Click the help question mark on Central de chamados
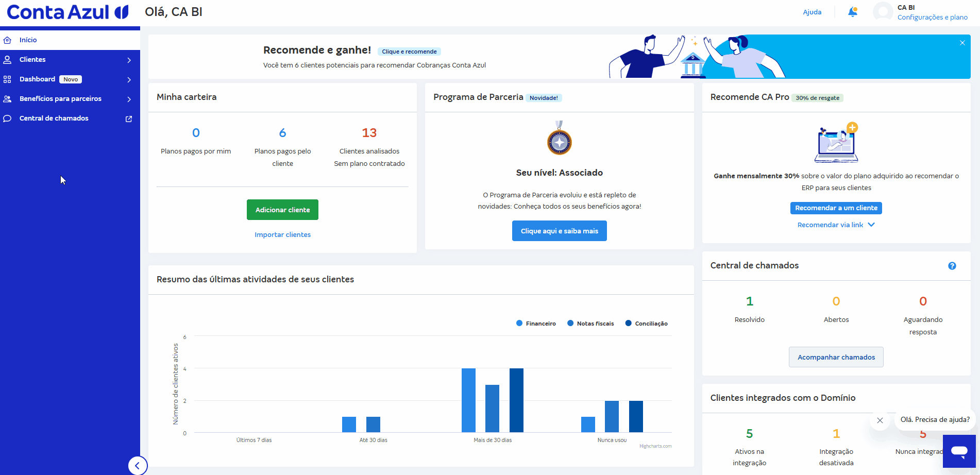 pyautogui.click(x=952, y=266)
